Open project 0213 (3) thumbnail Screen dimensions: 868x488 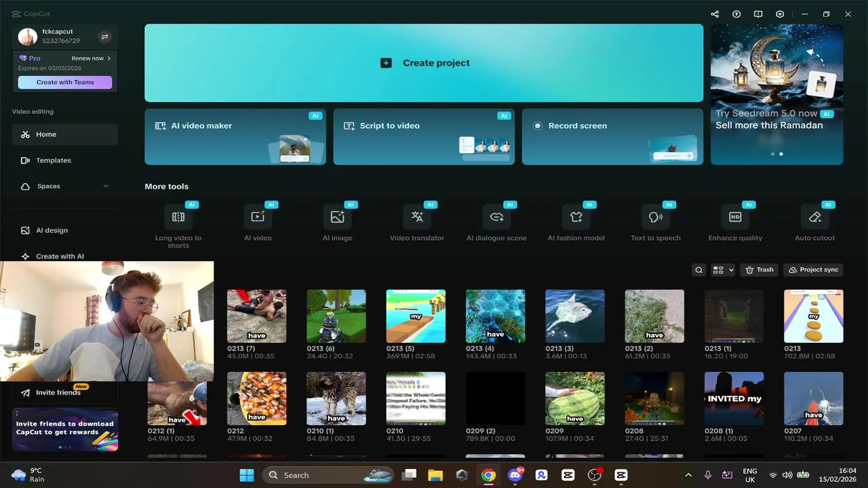pyautogui.click(x=575, y=316)
